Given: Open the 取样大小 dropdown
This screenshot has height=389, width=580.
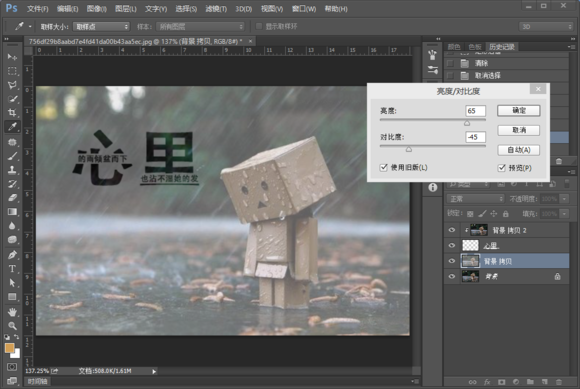Looking at the screenshot, I should click(x=101, y=27).
